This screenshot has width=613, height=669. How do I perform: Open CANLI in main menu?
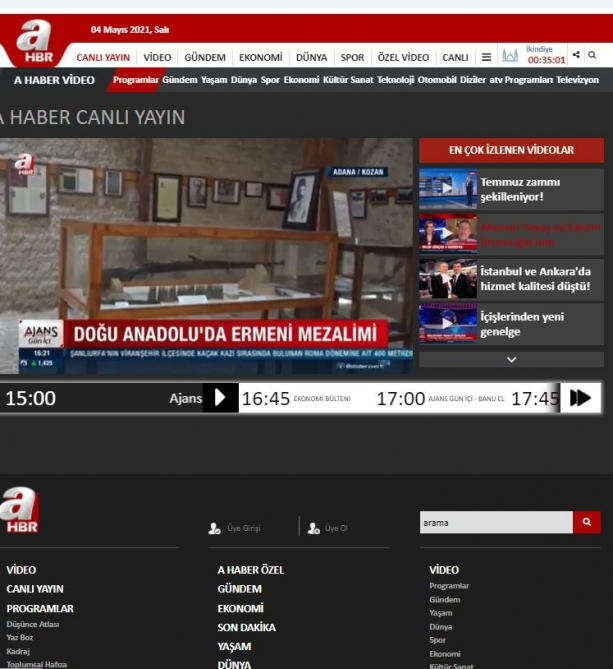click(455, 58)
